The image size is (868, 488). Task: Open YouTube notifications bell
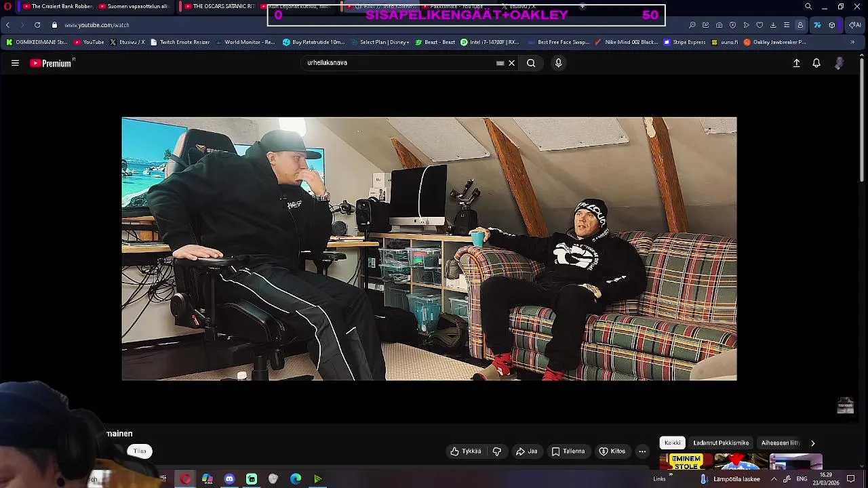816,63
